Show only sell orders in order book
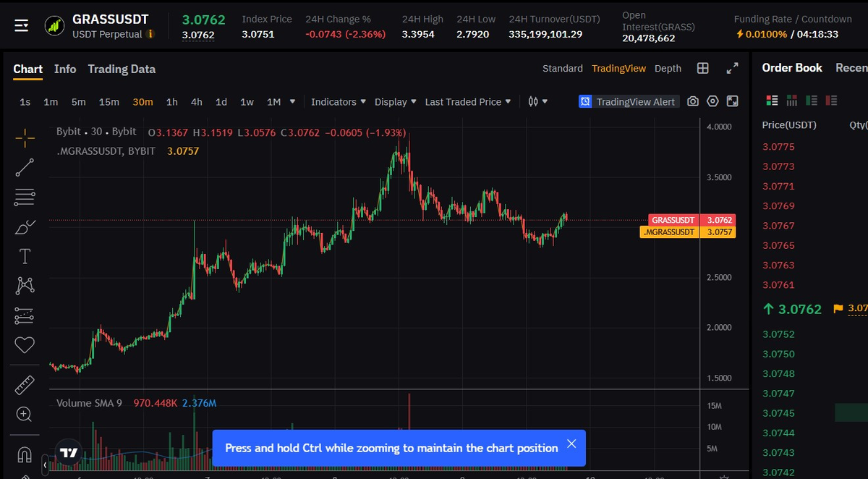This screenshot has width=868, height=479. click(x=831, y=101)
